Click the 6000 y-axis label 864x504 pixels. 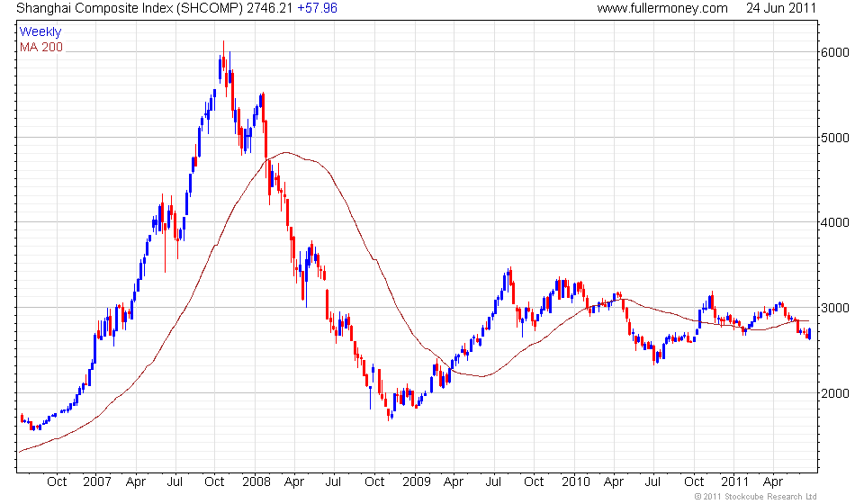[x=836, y=52]
